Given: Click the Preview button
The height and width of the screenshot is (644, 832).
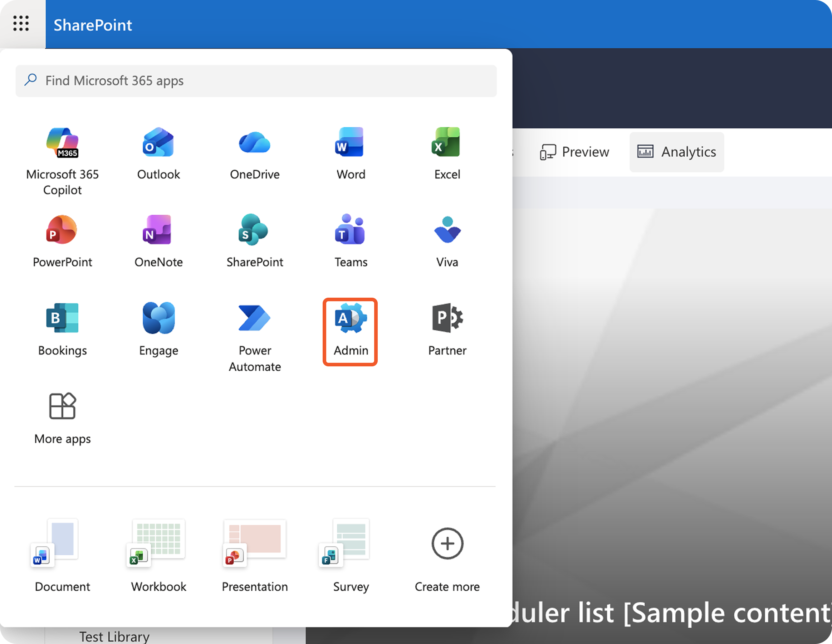Looking at the screenshot, I should pos(574,152).
